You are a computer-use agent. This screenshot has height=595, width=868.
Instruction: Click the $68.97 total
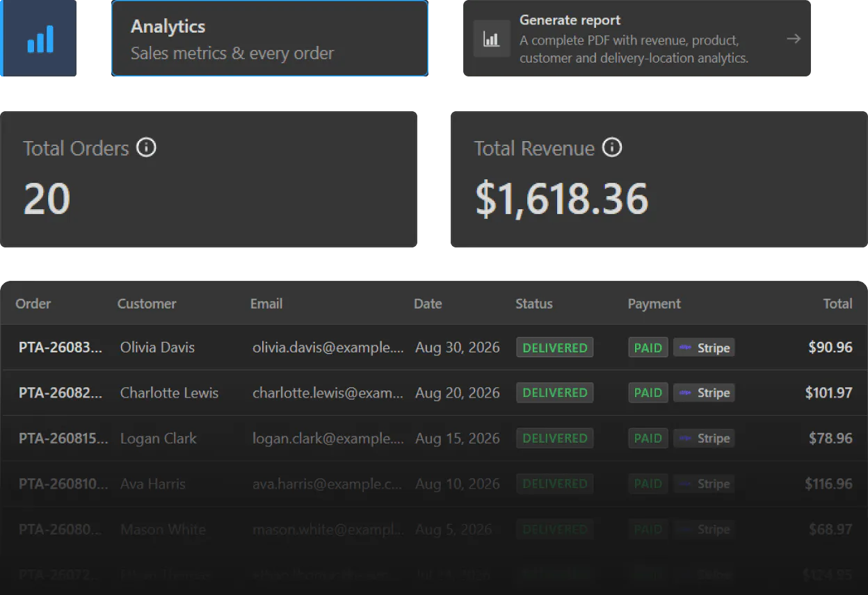[830, 530]
